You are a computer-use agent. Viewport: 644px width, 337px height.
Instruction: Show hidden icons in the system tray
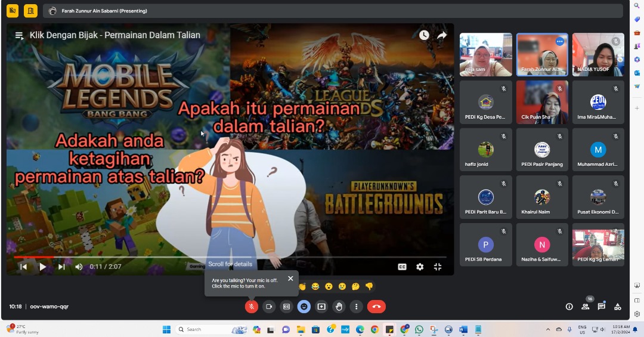[x=548, y=329]
